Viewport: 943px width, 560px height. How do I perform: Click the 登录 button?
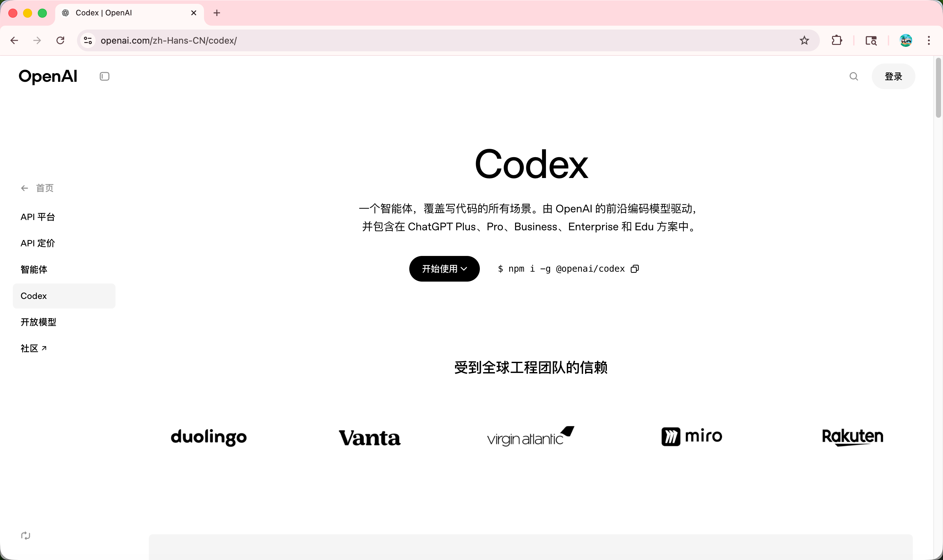(893, 77)
